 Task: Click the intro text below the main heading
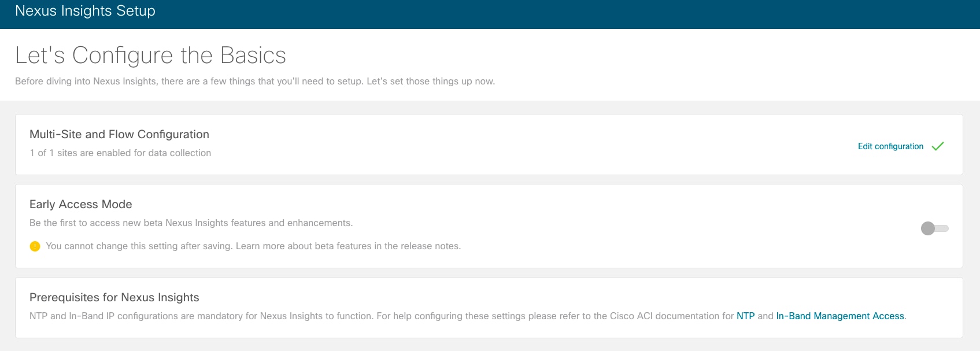(x=254, y=82)
